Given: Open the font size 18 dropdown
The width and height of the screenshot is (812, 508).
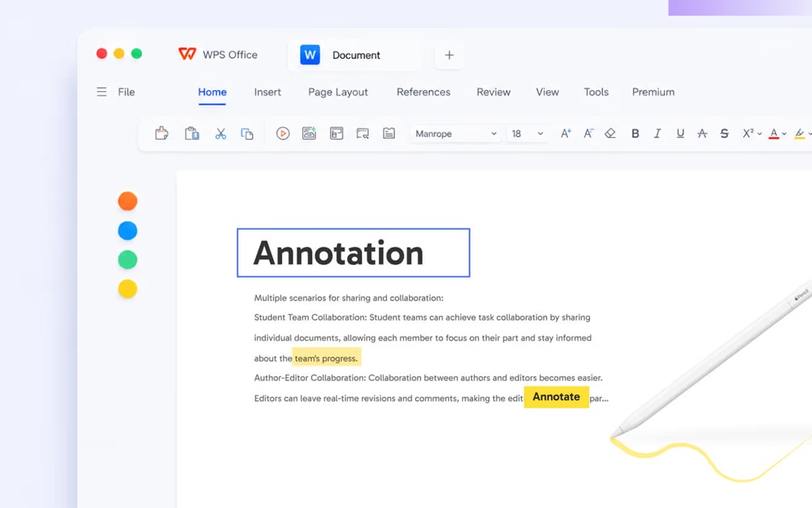Looking at the screenshot, I should pyautogui.click(x=527, y=133).
